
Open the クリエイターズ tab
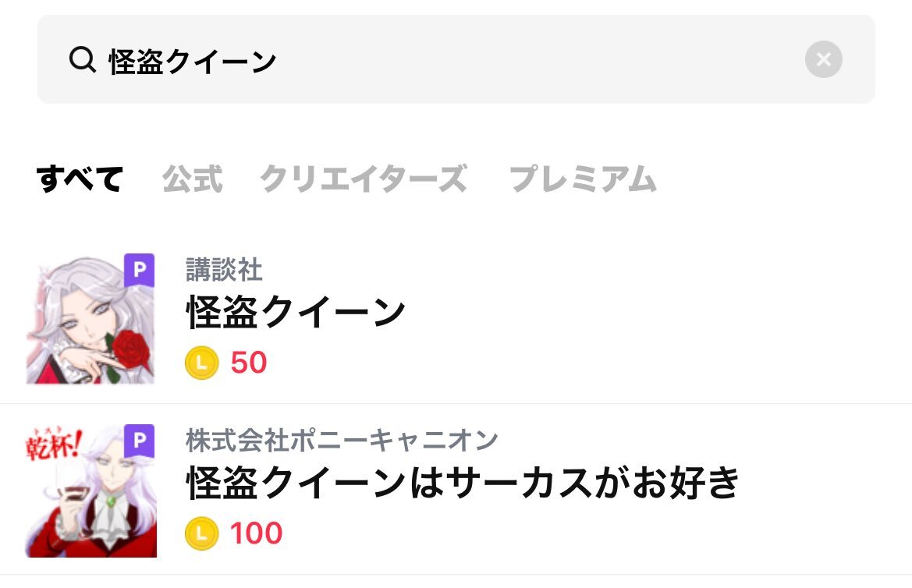(364, 179)
